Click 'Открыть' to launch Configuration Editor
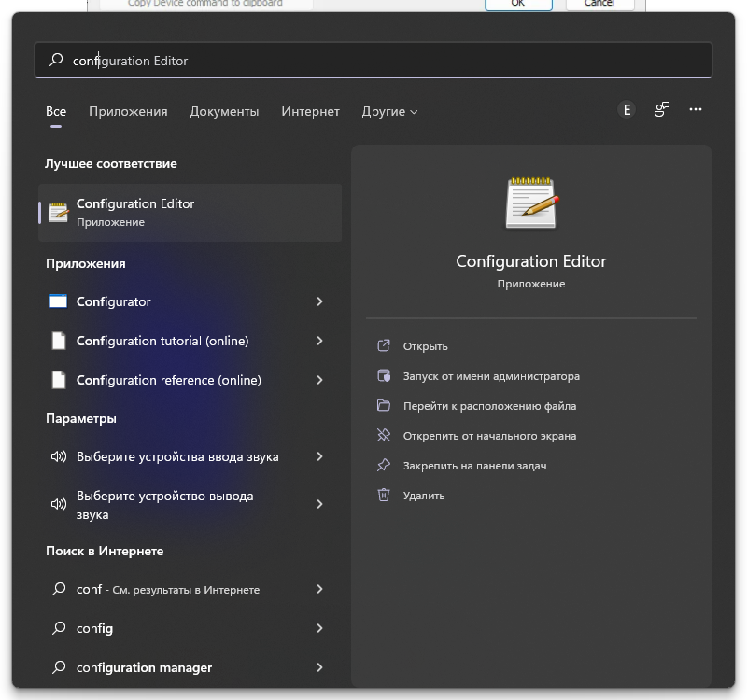 tap(426, 346)
